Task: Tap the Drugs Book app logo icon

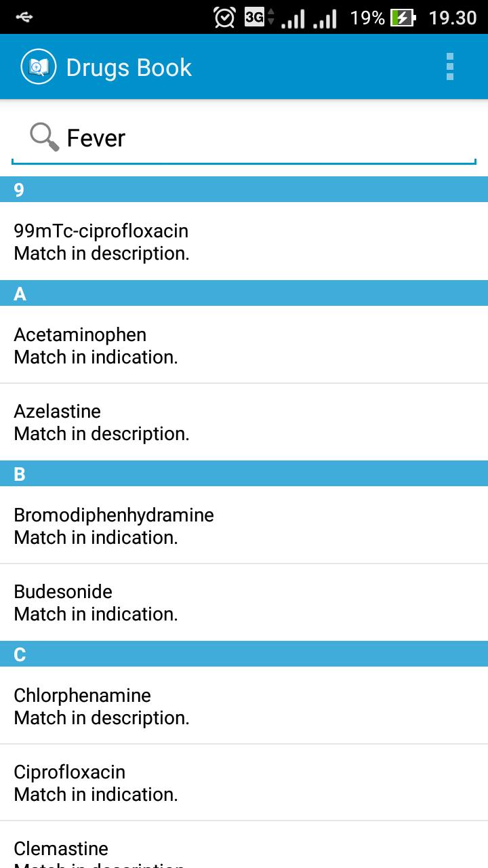Action: tap(38, 67)
